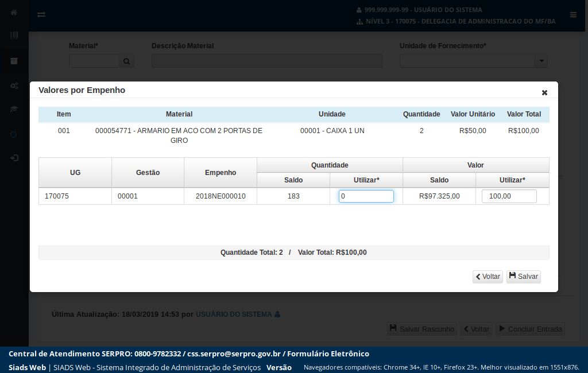588x373 pixels.
Task: Click the home icon in sidebar
Action: click(x=14, y=13)
